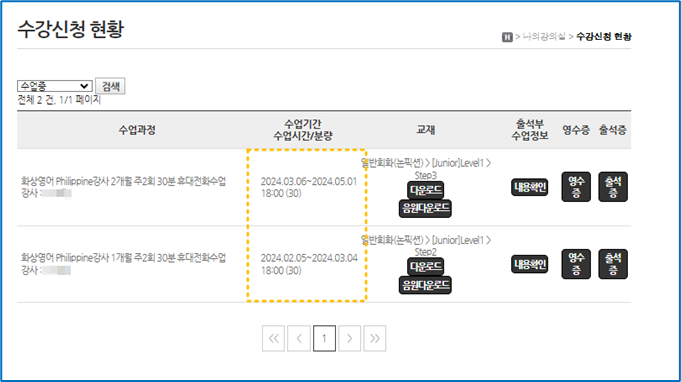Image resolution: width=681 pixels, height=382 pixels.
Task: Open 내용확인 for the 1개월 course
Action: point(529,264)
